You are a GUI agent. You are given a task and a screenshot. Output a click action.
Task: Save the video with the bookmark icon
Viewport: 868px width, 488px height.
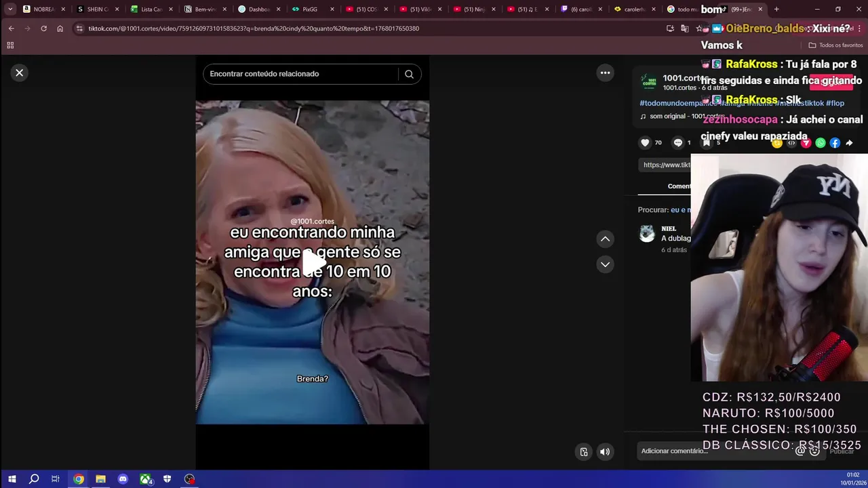pos(706,142)
